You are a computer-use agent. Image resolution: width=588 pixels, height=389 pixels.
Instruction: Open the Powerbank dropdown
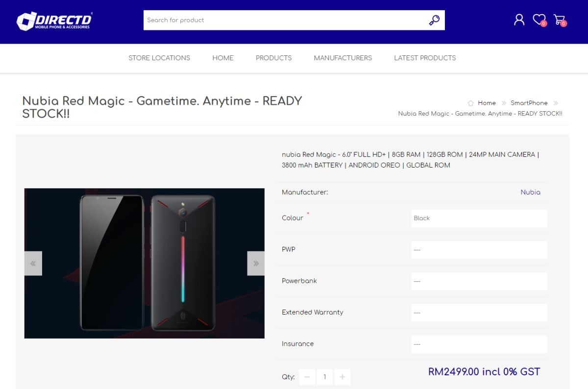(x=479, y=281)
